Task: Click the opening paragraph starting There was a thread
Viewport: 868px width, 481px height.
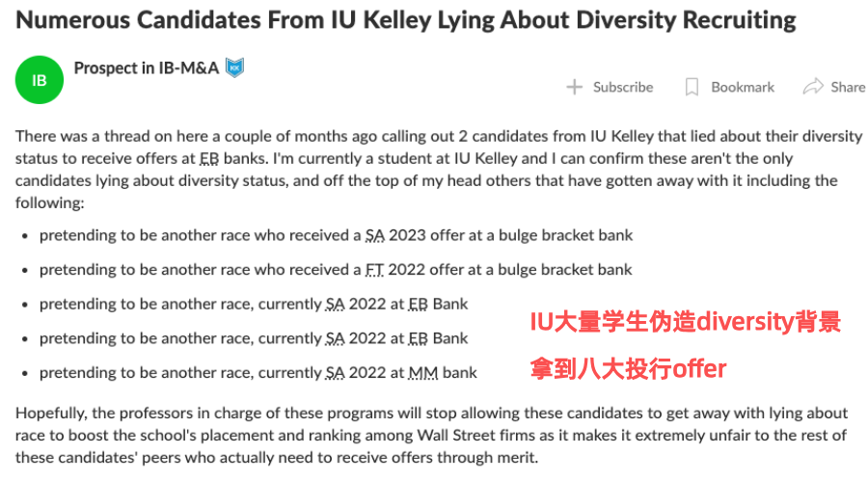Action: [439, 170]
